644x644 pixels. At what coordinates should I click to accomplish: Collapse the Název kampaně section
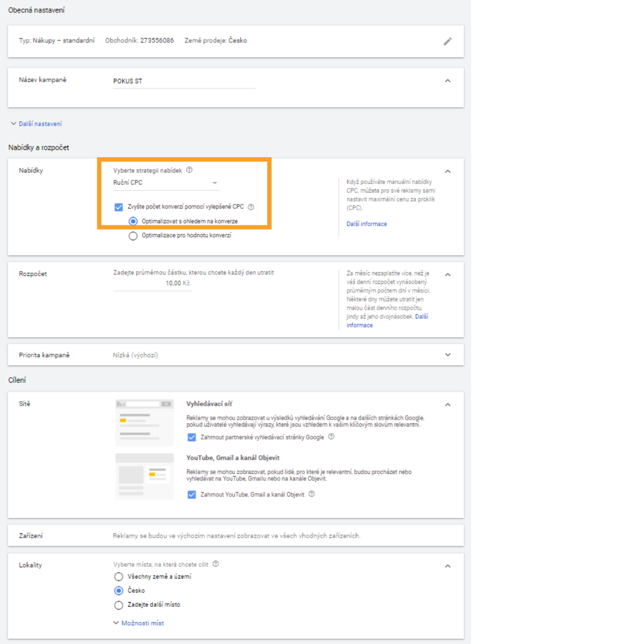448,80
